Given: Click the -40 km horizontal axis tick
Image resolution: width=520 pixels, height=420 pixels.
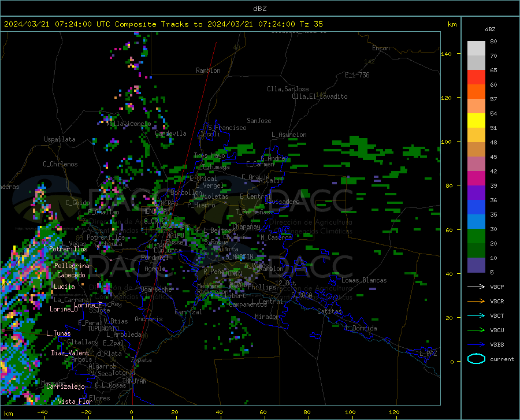Looking at the screenshot, I should (42, 412).
